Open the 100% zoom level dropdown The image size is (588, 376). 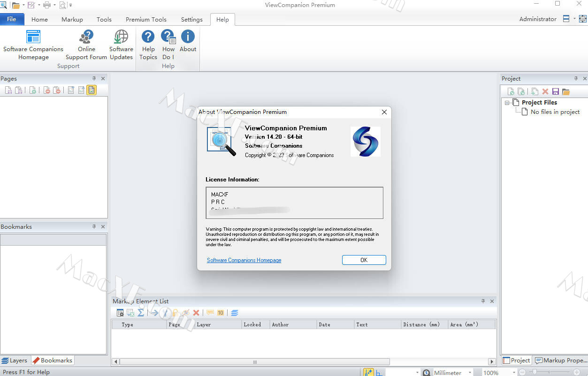pos(514,373)
